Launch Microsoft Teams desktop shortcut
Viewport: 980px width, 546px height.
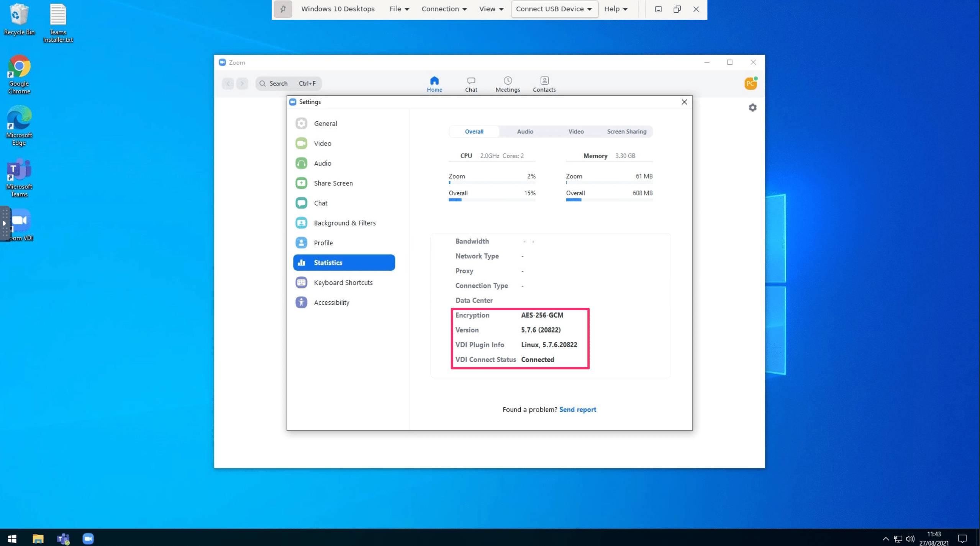pos(19,178)
